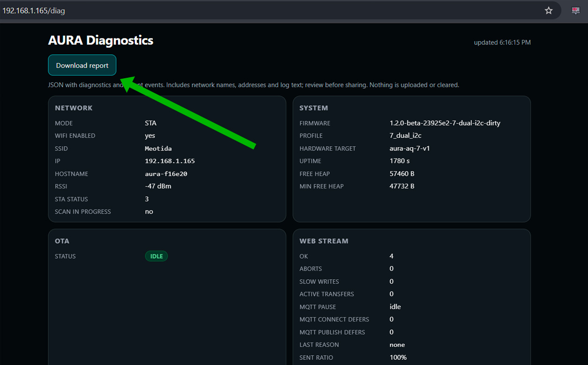
Task: Click the STATUS label in the OTA card
Action: click(65, 256)
